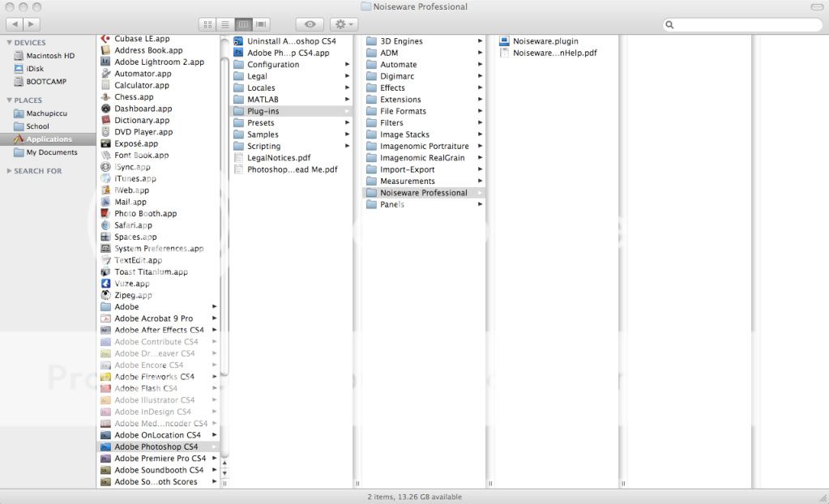The height and width of the screenshot is (504, 829).
Task: Collapse the DEVICES sidebar section
Action: coord(9,42)
